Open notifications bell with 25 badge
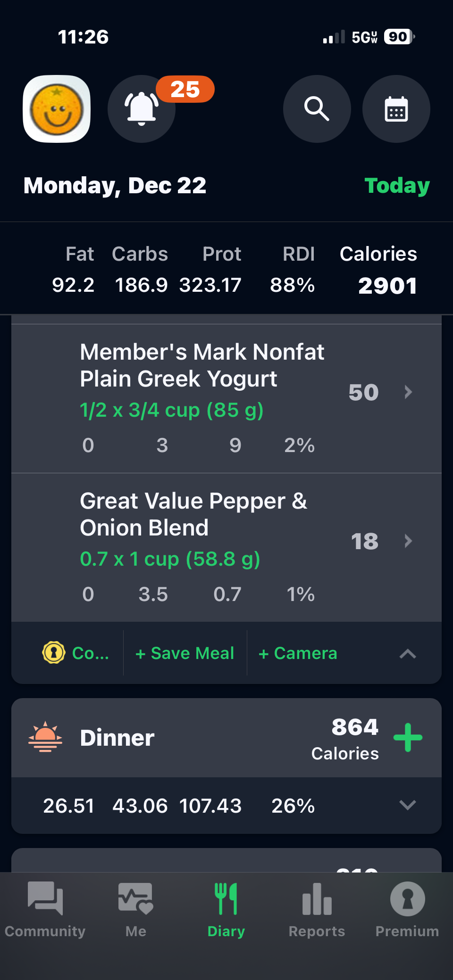This screenshot has width=453, height=980. [x=142, y=109]
